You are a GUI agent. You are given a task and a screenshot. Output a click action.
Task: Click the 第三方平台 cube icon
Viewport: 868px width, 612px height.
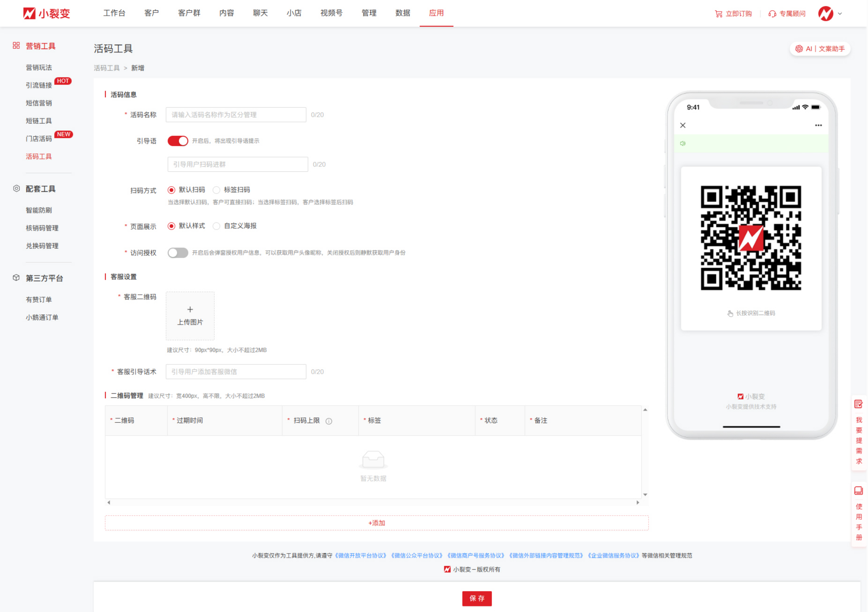16,278
